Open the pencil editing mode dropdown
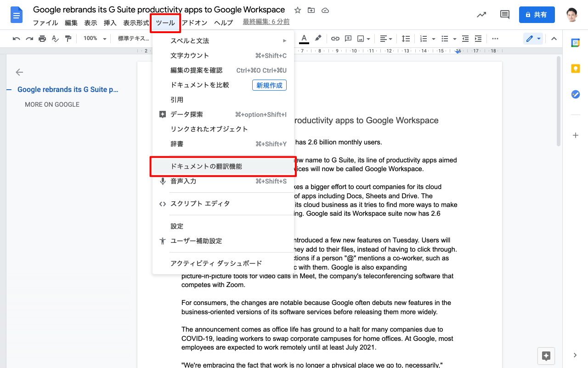Viewport: 588px width, 368px height. coord(533,39)
